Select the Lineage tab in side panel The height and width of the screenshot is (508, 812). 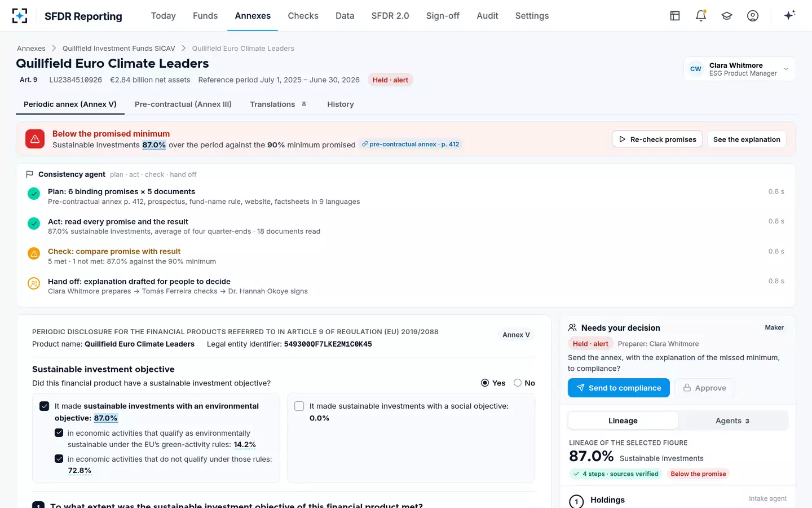623,421
